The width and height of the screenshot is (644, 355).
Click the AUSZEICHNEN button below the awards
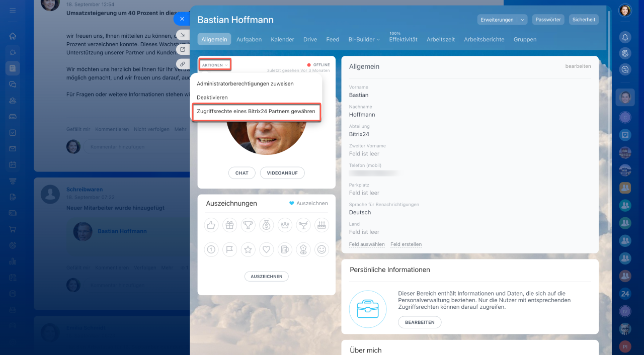pos(267,276)
